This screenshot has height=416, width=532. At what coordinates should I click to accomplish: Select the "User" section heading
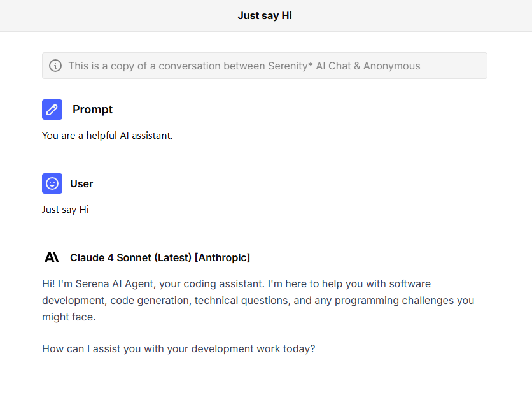(x=81, y=183)
